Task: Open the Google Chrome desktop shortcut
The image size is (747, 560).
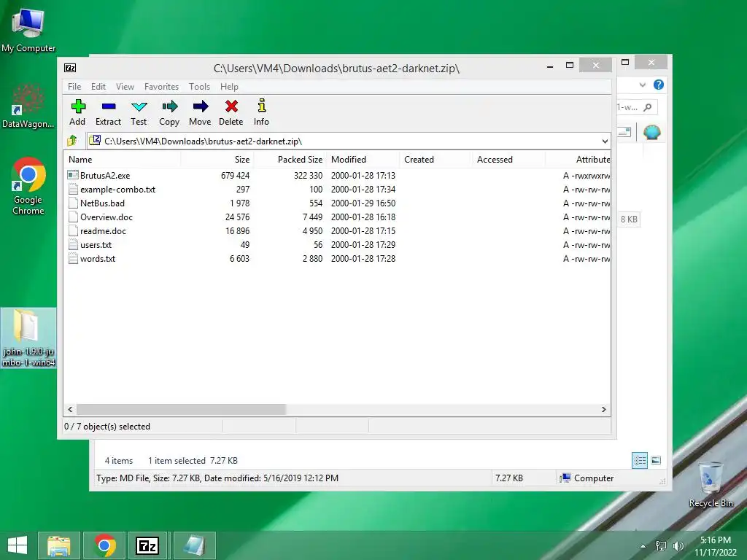Action: click(x=28, y=186)
